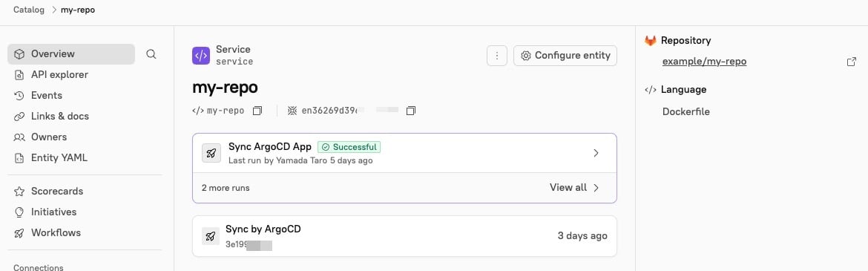Open the three-dot more options menu
The image size is (868, 271).
point(497,56)
